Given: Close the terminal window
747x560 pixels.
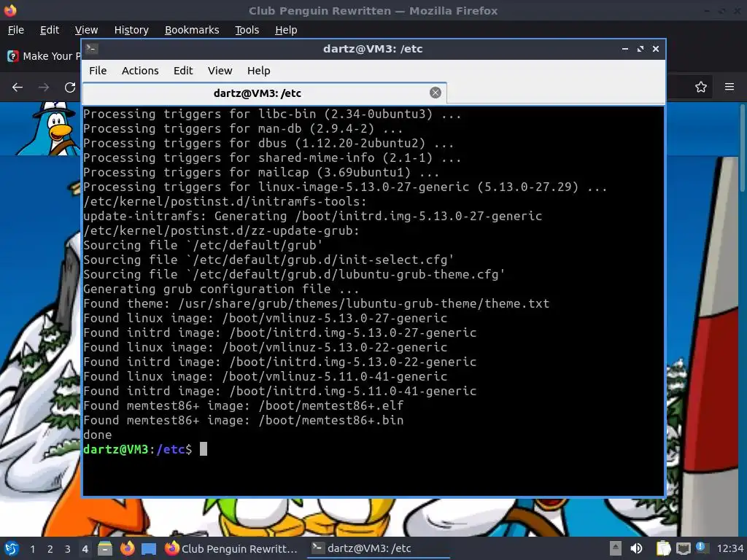Looking at the screenshot, I should (x=656, y=49).
